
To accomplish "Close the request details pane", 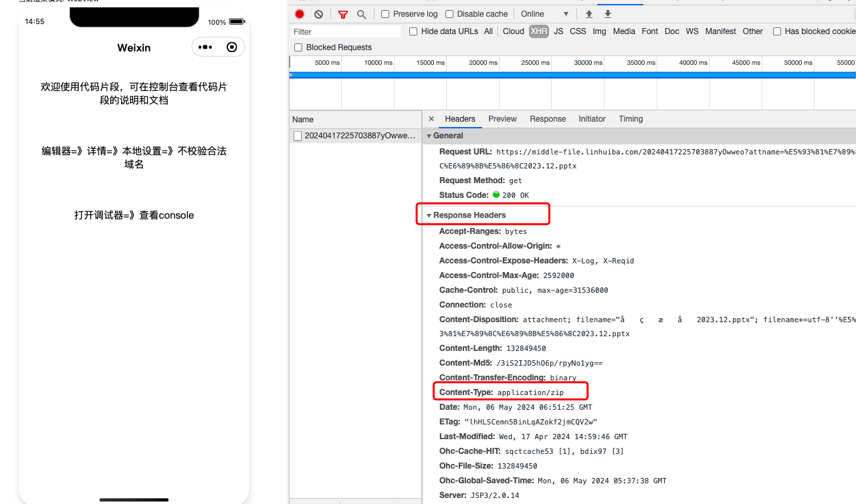I will [431, 119].
